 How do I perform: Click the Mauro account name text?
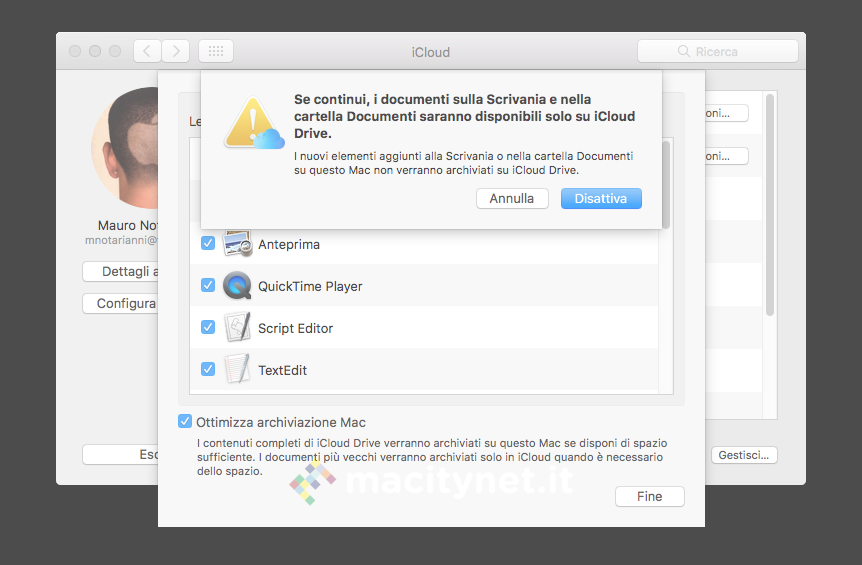(x=128, y=225)
